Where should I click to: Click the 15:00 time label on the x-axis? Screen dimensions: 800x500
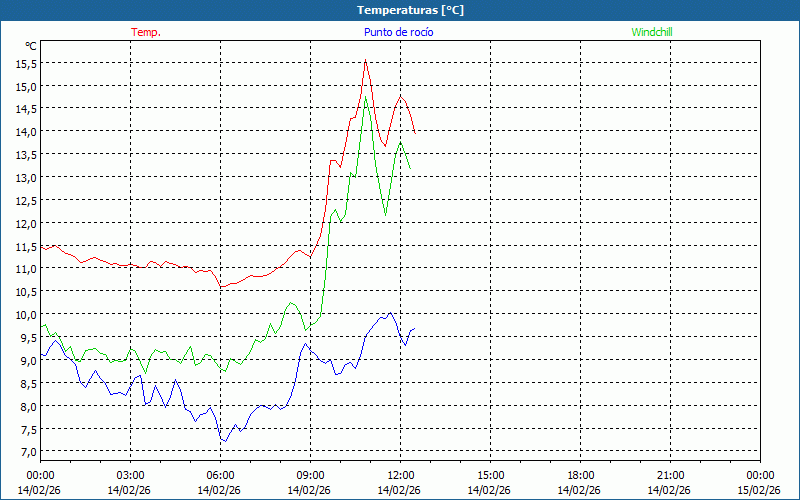pos(490,475)
